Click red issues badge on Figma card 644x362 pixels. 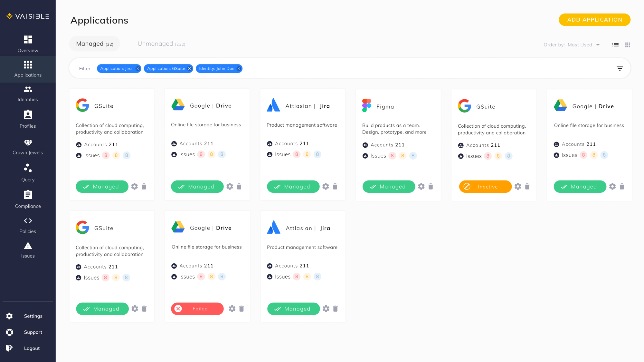pos(392,156)
